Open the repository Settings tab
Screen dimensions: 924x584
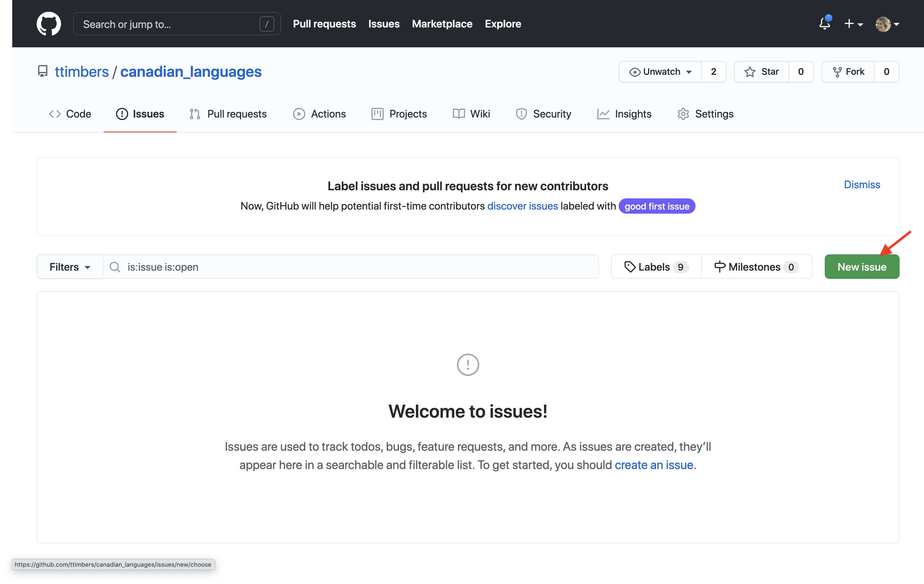705,114
